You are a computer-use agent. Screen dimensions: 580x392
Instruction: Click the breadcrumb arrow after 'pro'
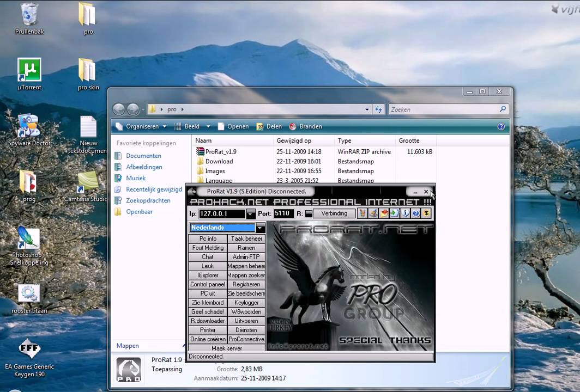point(183,109)
